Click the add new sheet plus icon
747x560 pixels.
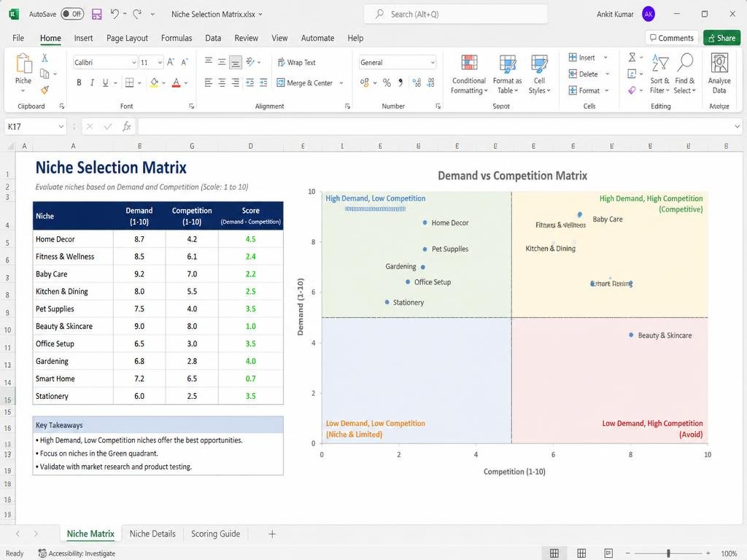pos(272,534)
